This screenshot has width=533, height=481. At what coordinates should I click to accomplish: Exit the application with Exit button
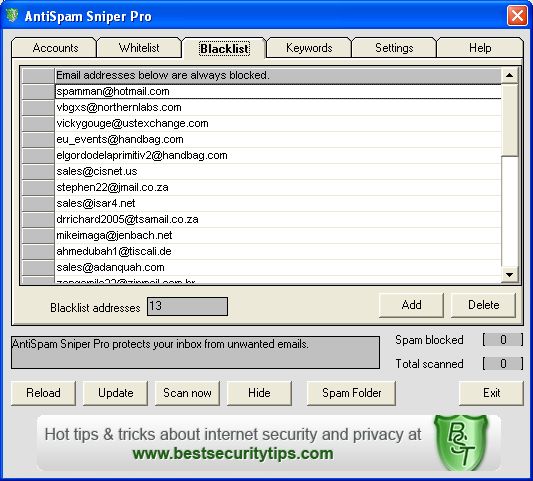pyautogui.click(x=491, y=393)
